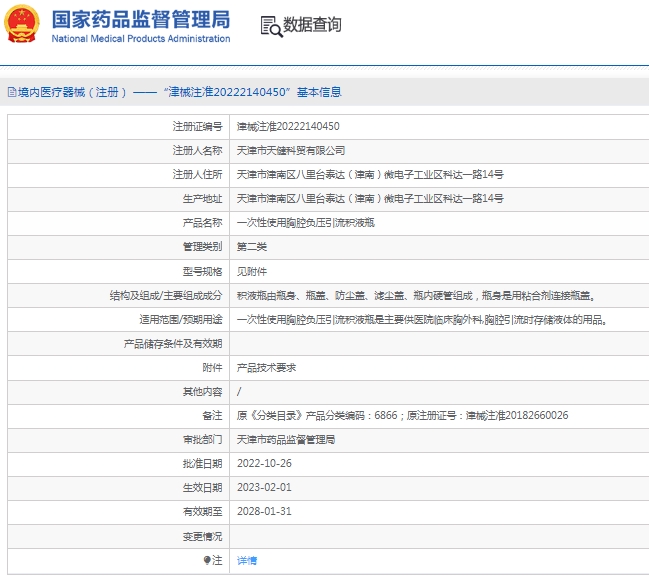
Task: Click the 适用范围/预期用途 description text
Action: (x=422, y=319)
